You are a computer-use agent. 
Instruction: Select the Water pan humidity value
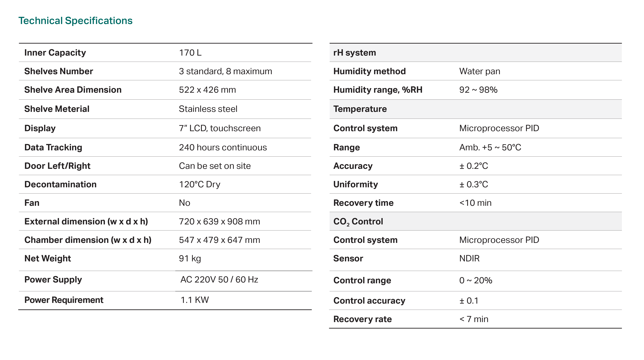pyautogui.click(x=479, y=71)
